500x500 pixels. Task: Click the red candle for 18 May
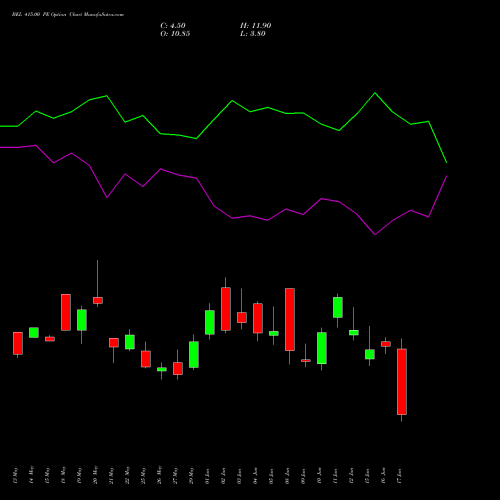pos(66,312)
